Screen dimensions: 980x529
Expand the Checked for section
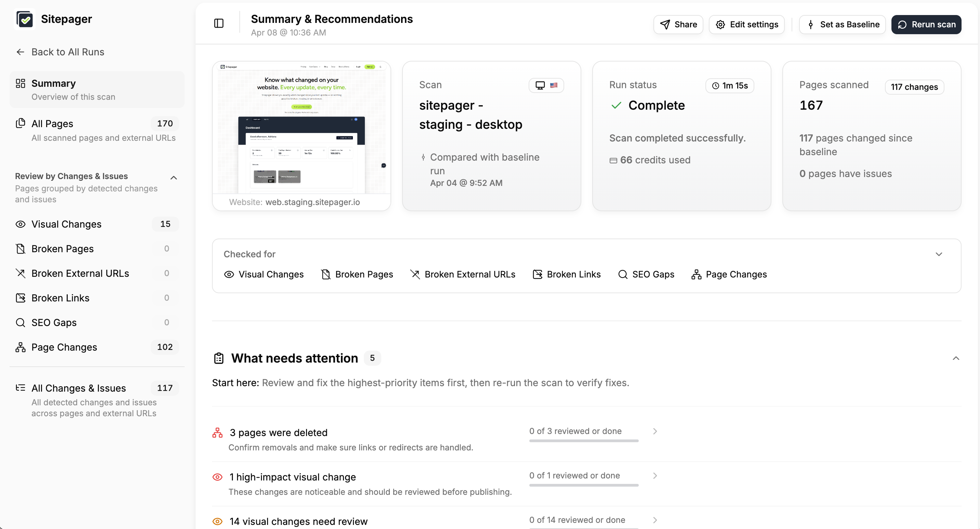pyautogui.click(x=939, y=254)
